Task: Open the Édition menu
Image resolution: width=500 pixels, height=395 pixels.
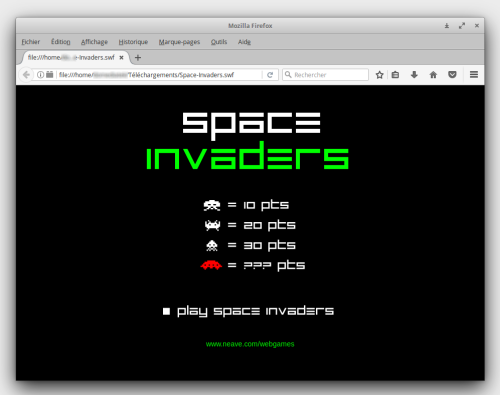Action: pos(60,42)
